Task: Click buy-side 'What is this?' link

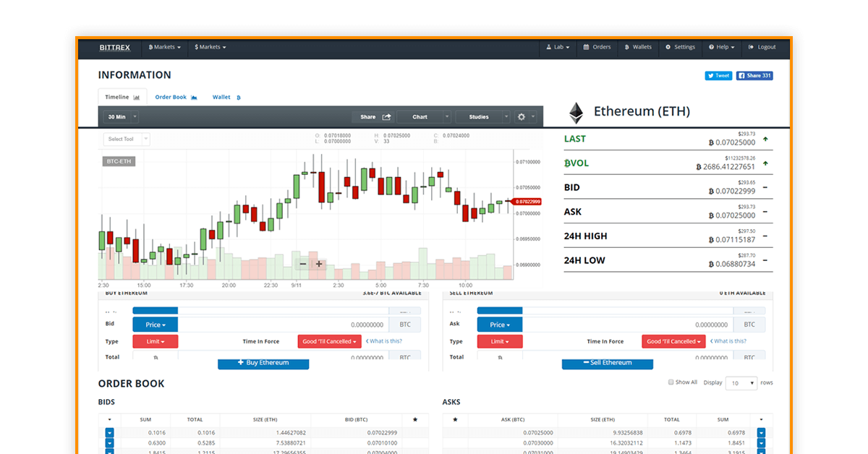Action: pos(384,341)
